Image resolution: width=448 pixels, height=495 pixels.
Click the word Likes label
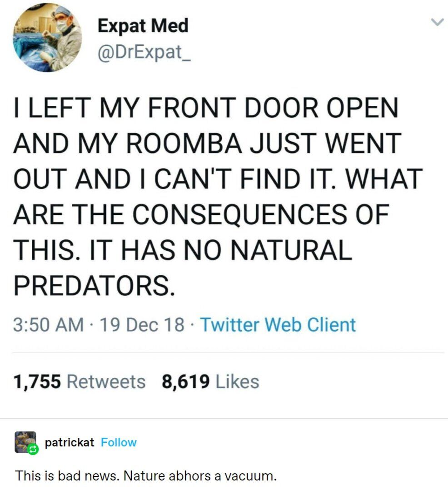pyautogui.click(x=237, y=381)
